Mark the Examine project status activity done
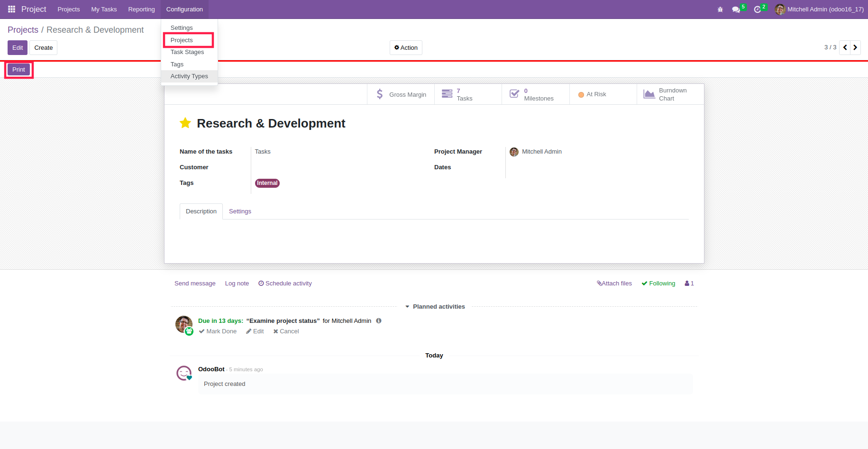Screen dimensions: 868x449 click(218, 331)
